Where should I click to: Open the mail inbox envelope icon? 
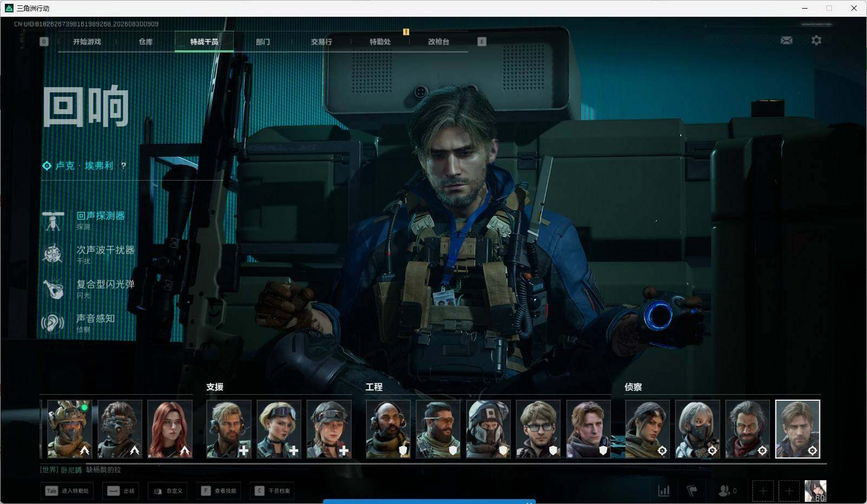click(x=786, y=41)
